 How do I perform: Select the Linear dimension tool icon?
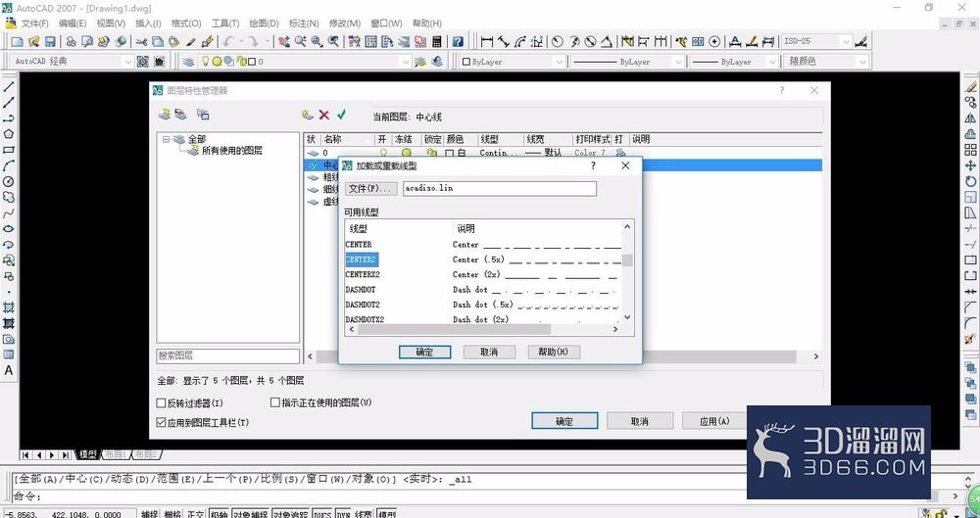(x=486, y=42)
